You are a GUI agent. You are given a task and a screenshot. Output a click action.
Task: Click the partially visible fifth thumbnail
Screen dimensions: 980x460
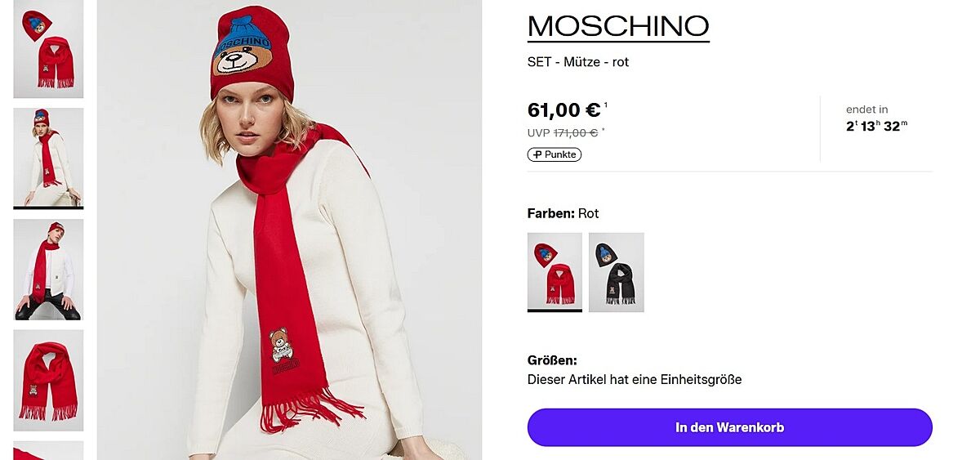click(x=48, y=451)
